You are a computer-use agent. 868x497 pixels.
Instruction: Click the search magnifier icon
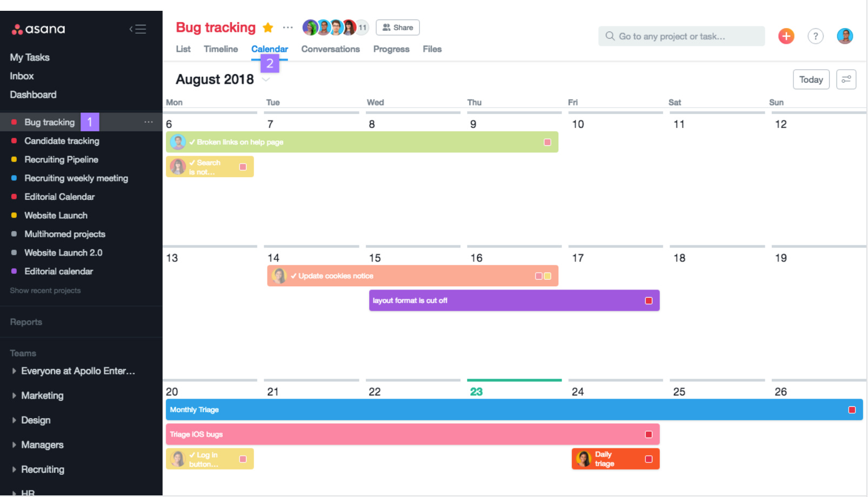610,36
